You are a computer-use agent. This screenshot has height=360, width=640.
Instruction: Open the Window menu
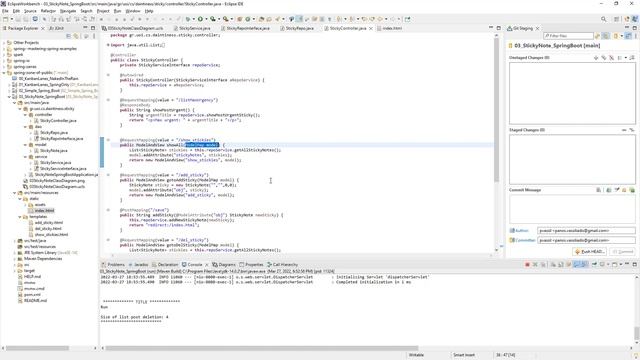(132, 11)
